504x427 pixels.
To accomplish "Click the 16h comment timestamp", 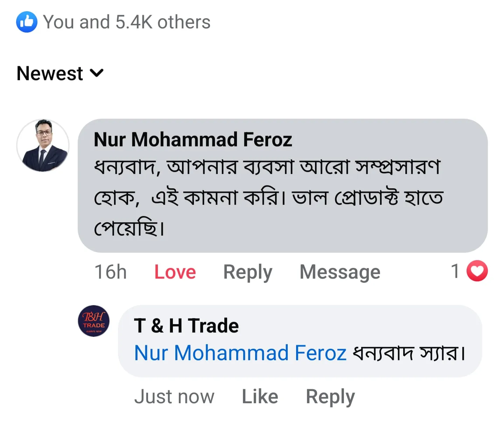I will coord(111,272).
